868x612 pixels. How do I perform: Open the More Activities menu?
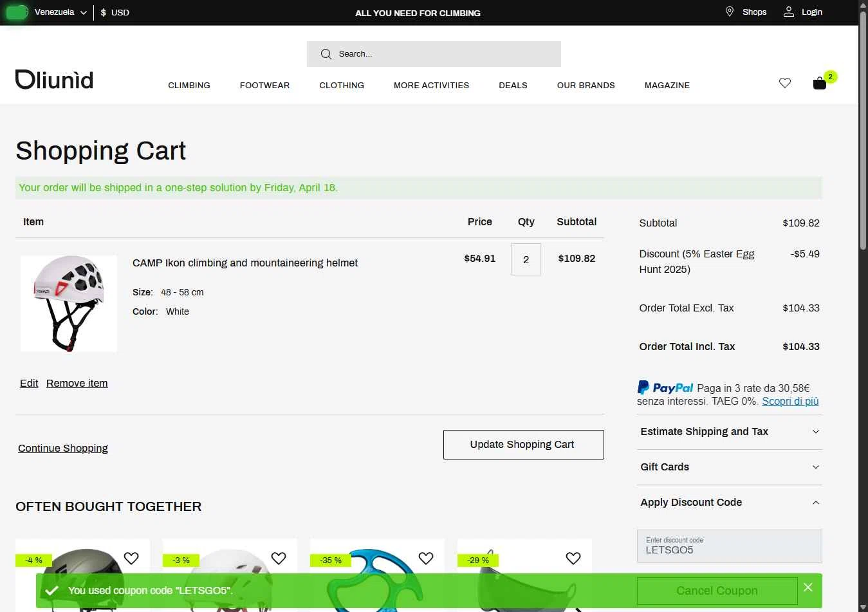[431, 85]
